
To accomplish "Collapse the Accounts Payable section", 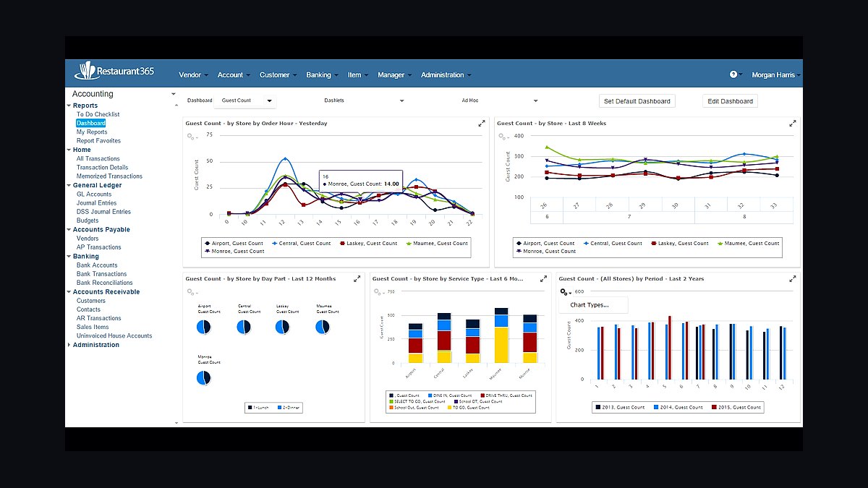I will (x=69, y=230).
